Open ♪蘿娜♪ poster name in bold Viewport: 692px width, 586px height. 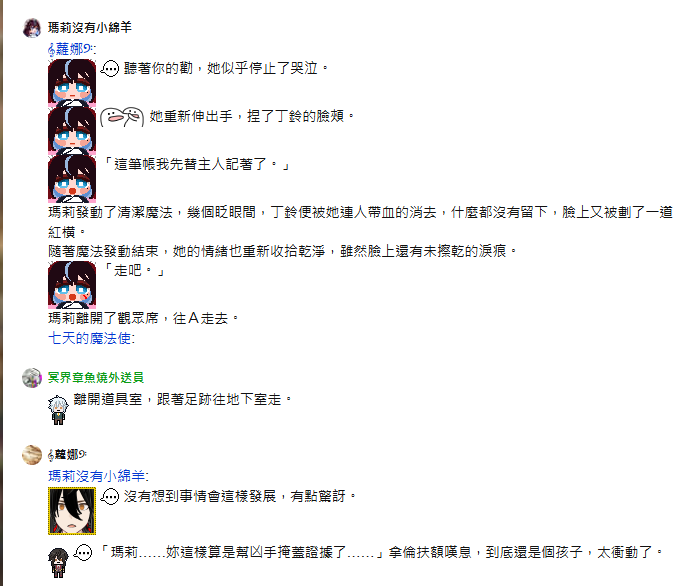point(67,454)
